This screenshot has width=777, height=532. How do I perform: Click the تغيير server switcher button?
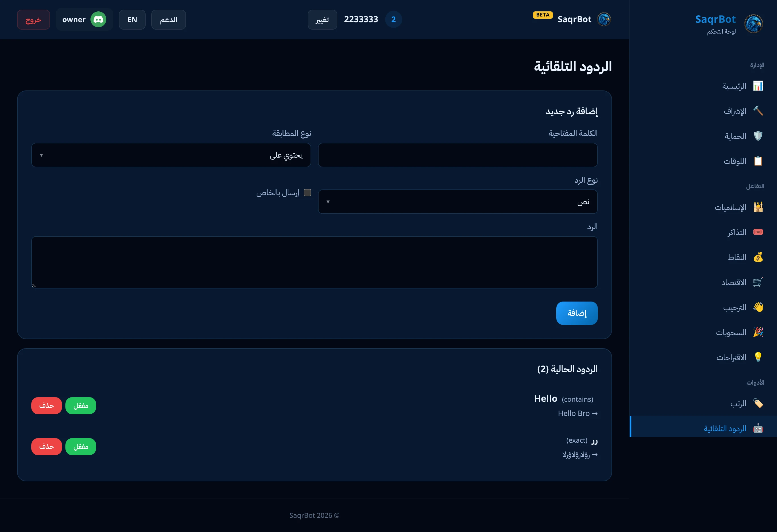tap(322, 19)
